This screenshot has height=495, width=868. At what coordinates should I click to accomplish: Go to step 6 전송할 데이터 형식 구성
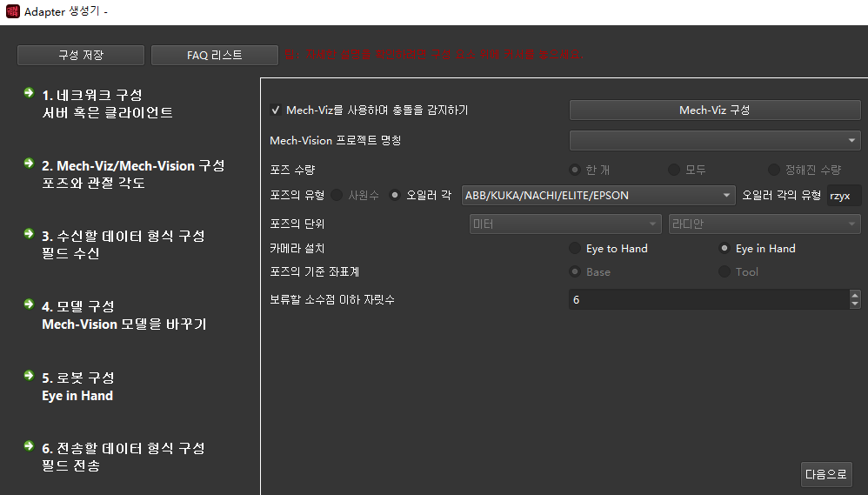(124, 457)
